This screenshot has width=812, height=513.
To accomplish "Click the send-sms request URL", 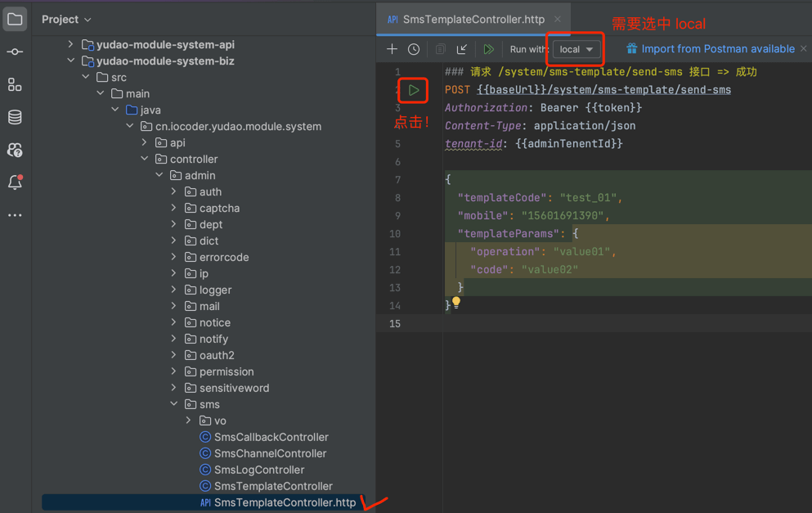I will 603,90.
